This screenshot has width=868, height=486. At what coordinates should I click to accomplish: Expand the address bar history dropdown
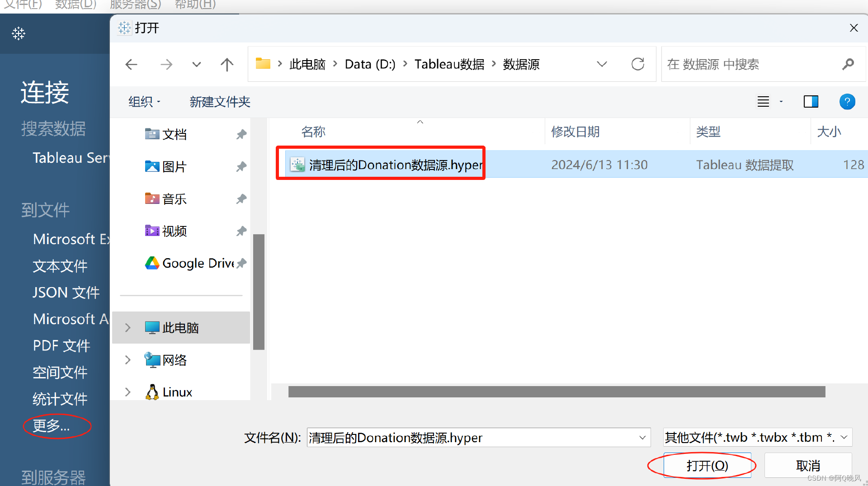(x=602, y=64)
